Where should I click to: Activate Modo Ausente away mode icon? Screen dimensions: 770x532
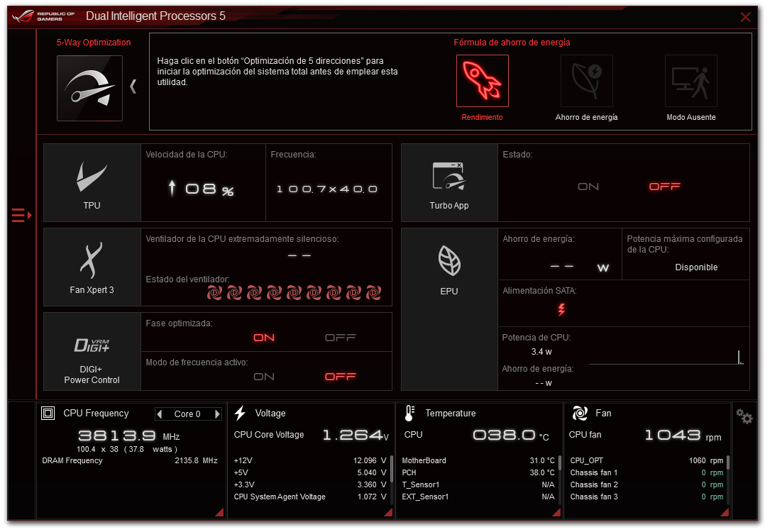691,81
